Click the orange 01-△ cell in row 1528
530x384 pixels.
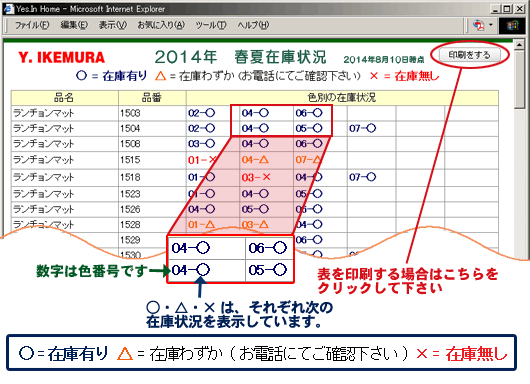click(x=201, y=224)
